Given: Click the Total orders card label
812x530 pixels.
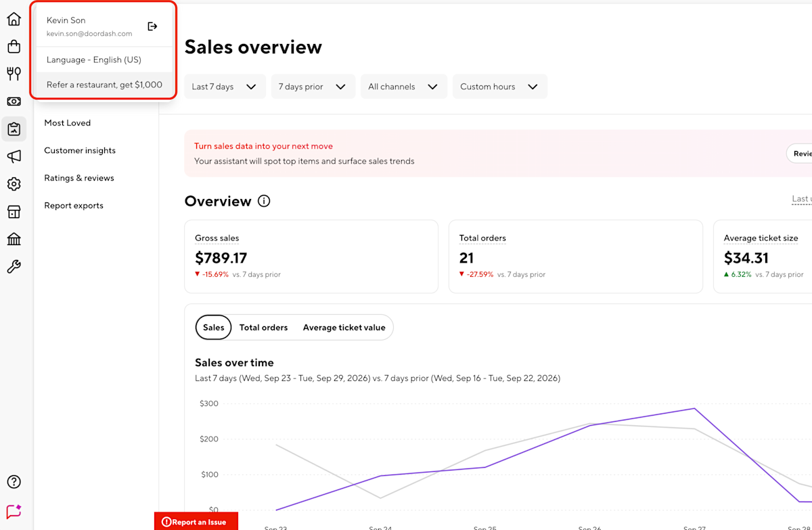Looking at the screenshot, I should 482,238.
